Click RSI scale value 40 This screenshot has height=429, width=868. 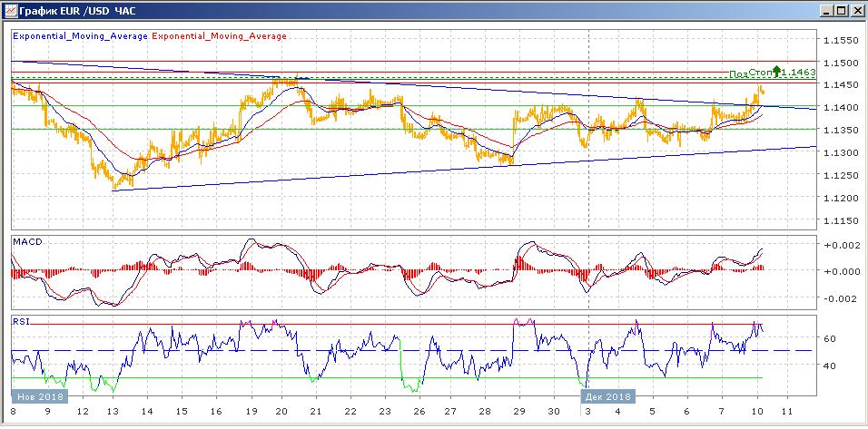(x=832, y=366)
